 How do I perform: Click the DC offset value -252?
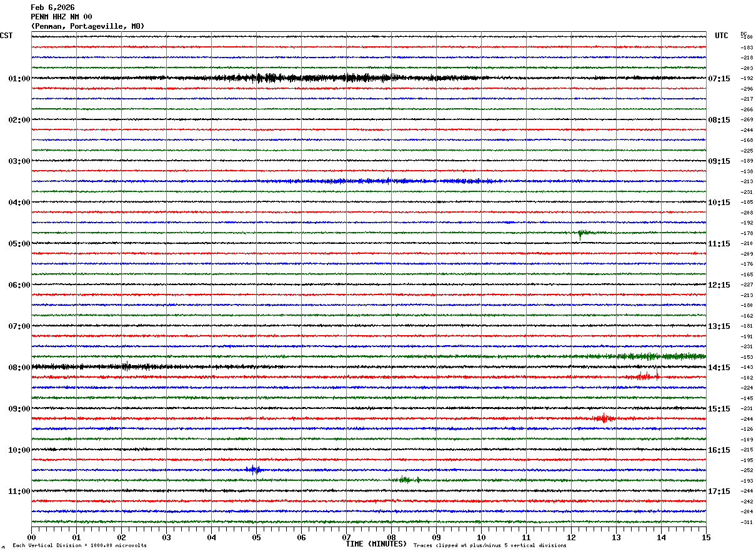coord(747,470)
